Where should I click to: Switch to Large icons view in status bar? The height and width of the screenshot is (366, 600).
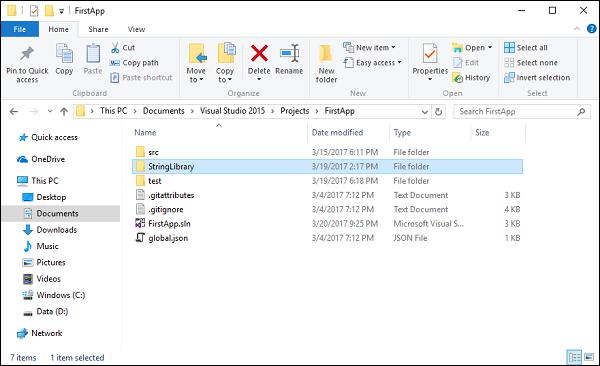[x=589, y=358]
